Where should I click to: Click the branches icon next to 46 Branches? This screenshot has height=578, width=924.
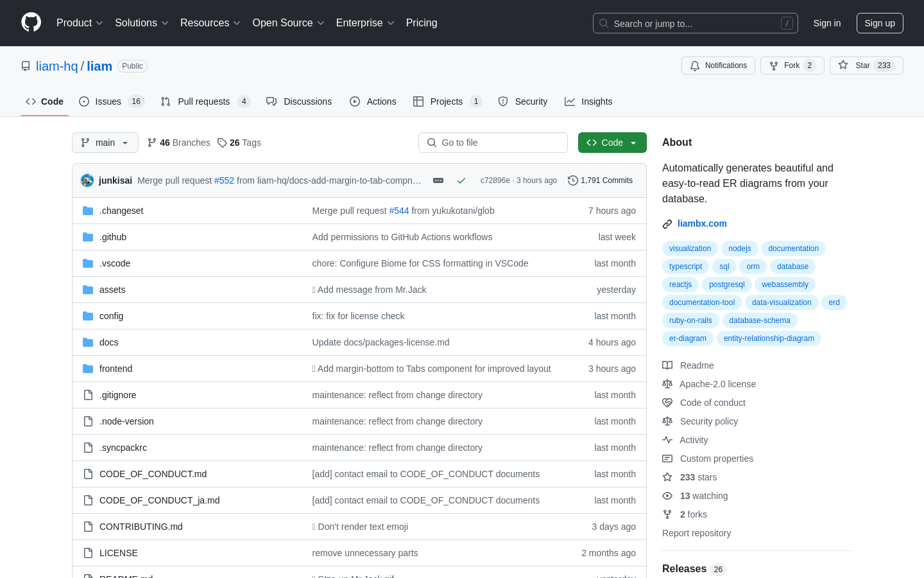tap(152, 143)
